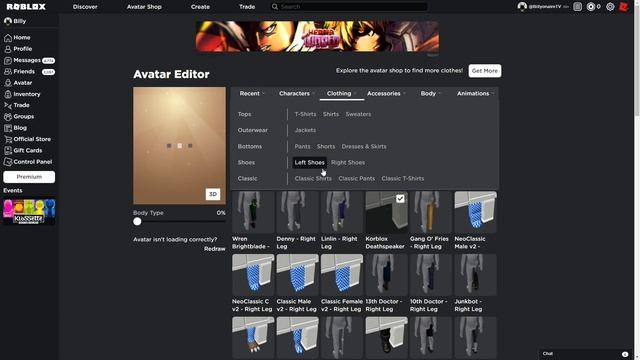Select Dresses & Skirts category
640x360 pixels.
(364, 147)
